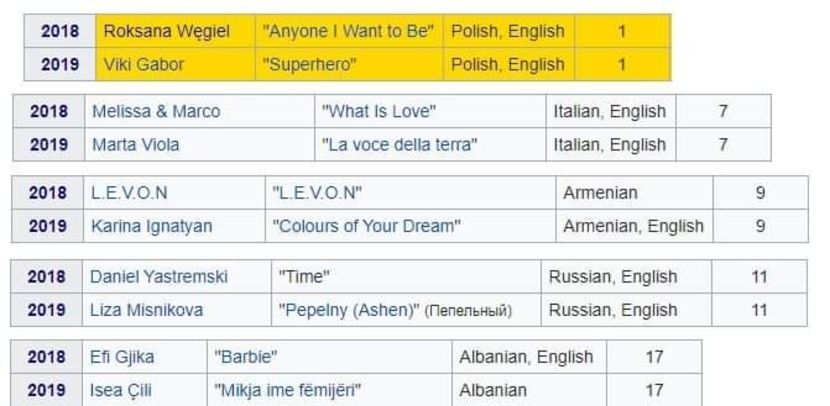Click the "Barbie" song title
Screen dimensions: 830x406
[245, 357]
